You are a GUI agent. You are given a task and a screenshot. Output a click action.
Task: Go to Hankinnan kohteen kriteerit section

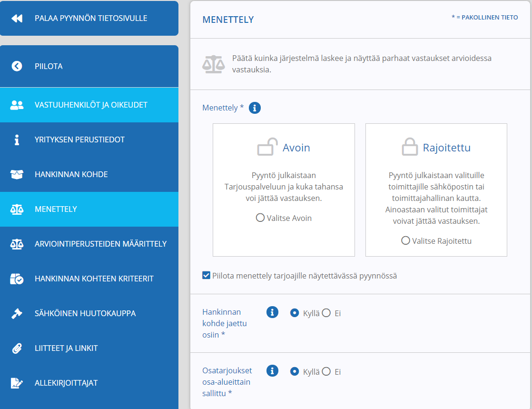coord(89,279)
